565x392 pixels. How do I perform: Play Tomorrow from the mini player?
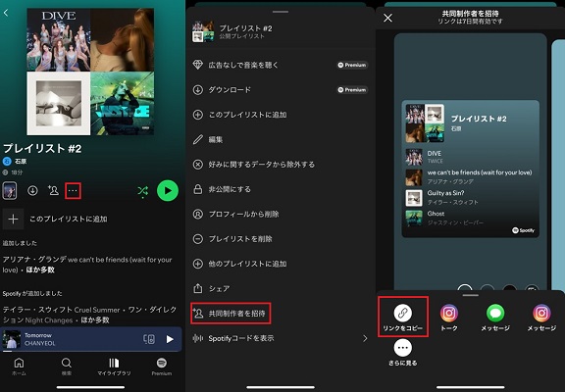(170, 339)
